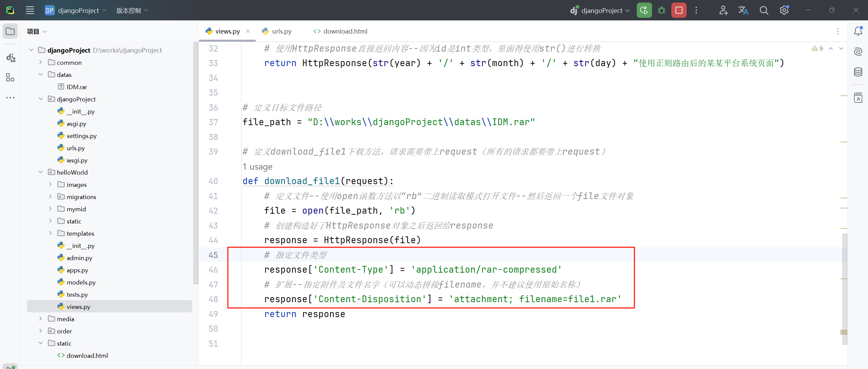Expand the media folder

pyautogui.click(x=41, y=318)
